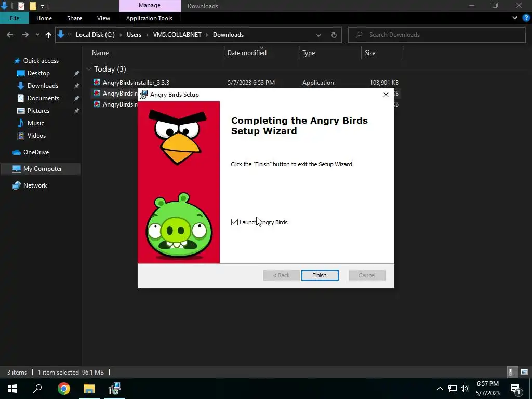Open Music in the sidebar
The height and width of the screenshot is (399, 532).
(36, 123)
